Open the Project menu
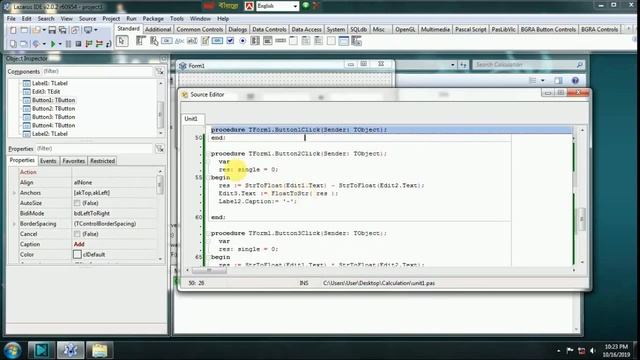 (111, 19)
